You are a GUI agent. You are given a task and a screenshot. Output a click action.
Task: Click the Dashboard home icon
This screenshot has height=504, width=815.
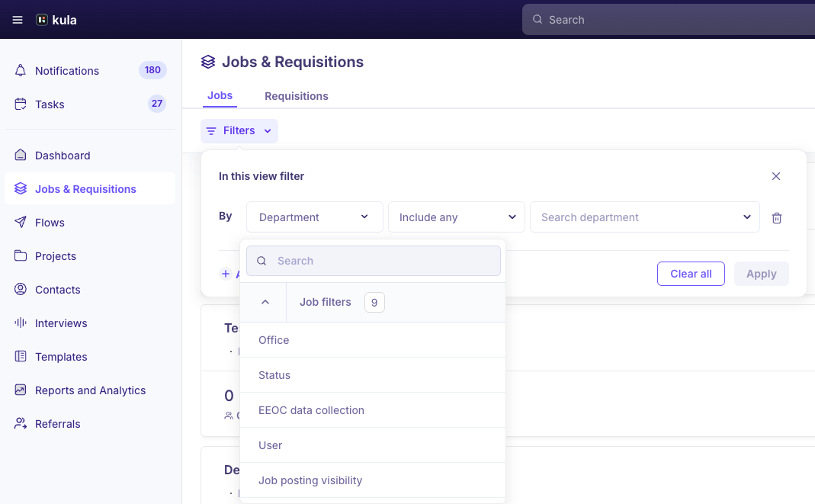pos(21,156)
